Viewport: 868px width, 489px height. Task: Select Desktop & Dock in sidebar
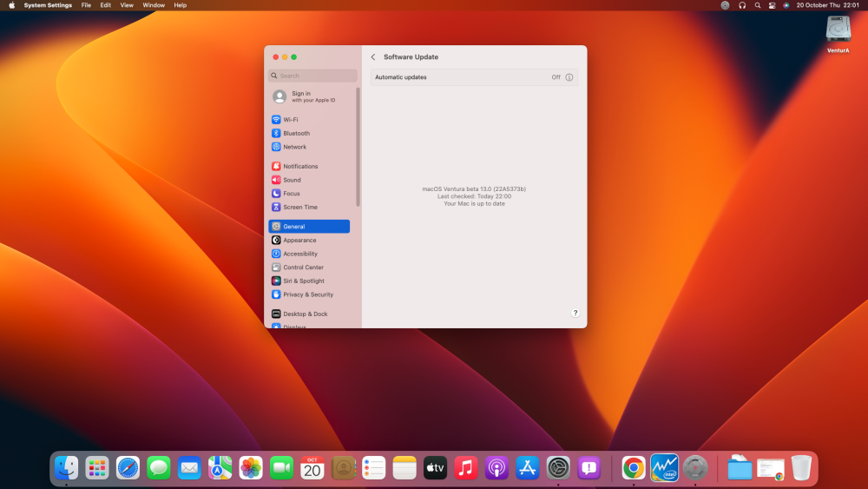coord(309,314)
